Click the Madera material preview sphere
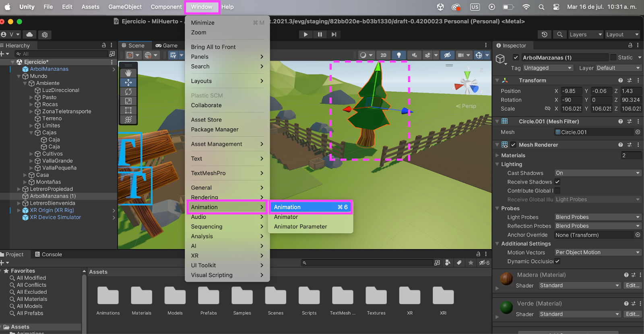Viewport: 644px width, 334px height. pyautogui.click(x=506, y=278)
